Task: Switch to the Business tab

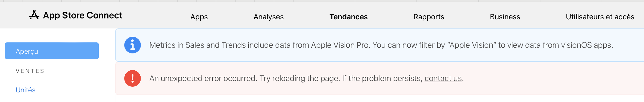Action: (x=505, y=17)
